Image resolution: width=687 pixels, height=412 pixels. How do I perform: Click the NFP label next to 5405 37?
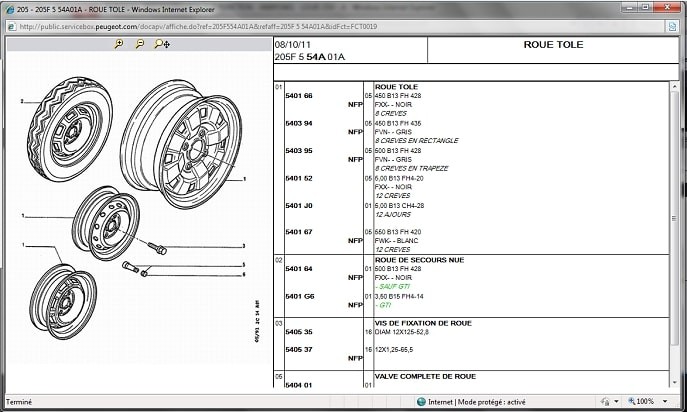pyautogui.click(x=355, y=358)
